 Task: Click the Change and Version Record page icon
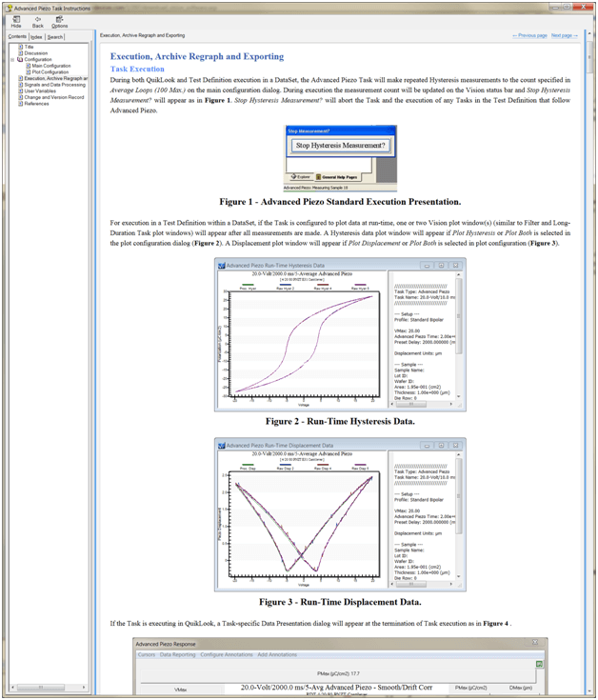[21, 97]
